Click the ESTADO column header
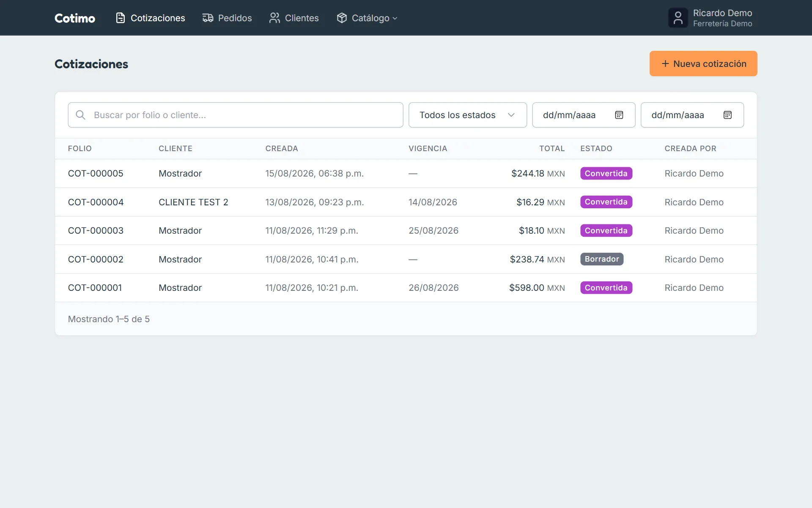This screenshot has width=812, height=508. point(596,149)
